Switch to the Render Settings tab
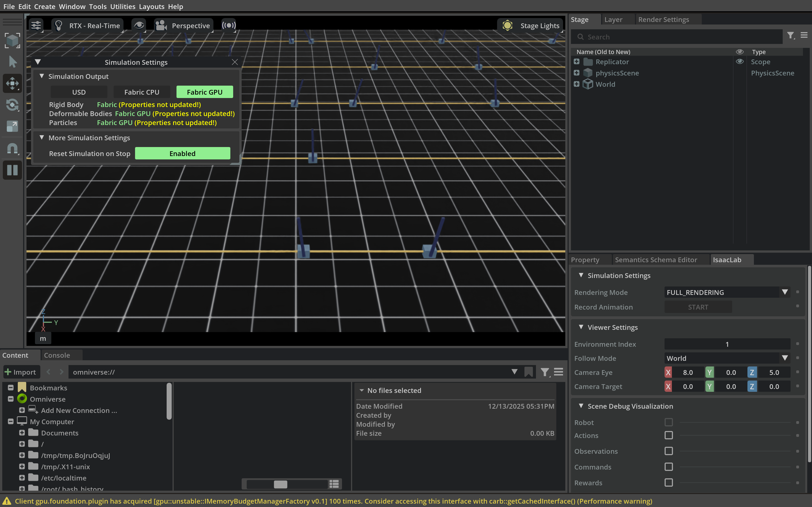The height and width of the screenshot is (507, 812). pos(663,19)
